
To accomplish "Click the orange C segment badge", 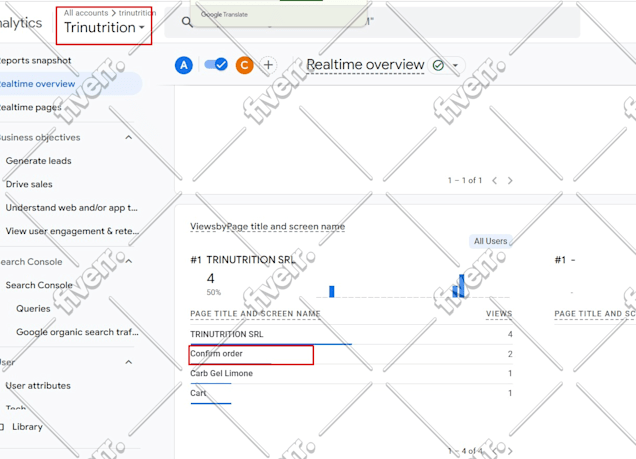I will pyautogui.click(x=244, y=65).
